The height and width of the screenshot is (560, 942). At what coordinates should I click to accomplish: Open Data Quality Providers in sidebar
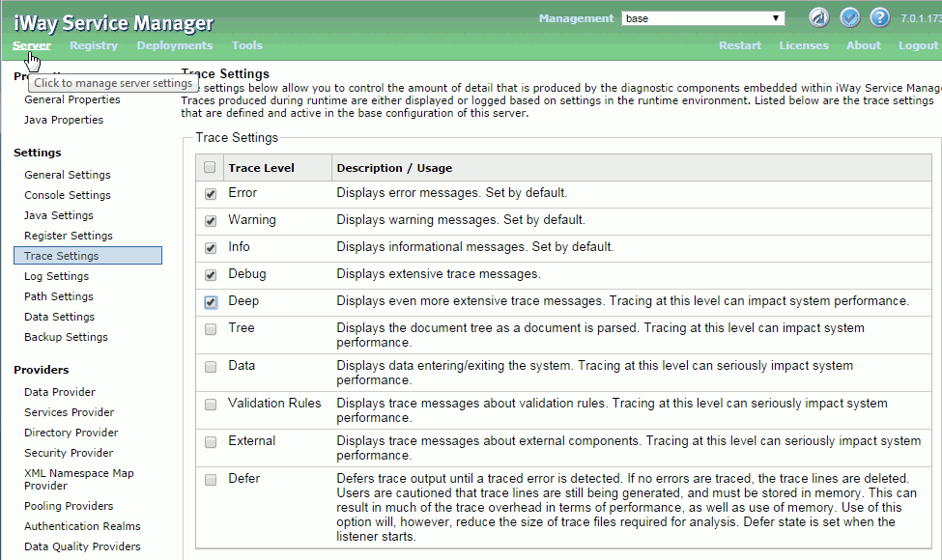tap(82, 546)
